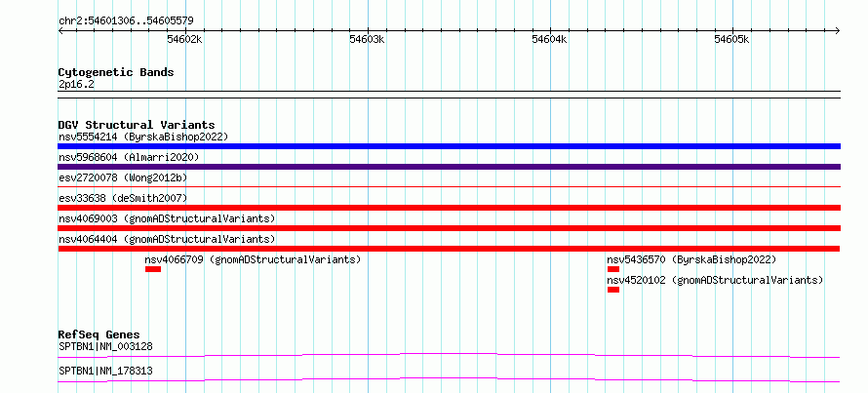Click the thin red esv2720078 variant line

[x=449, y=187]
